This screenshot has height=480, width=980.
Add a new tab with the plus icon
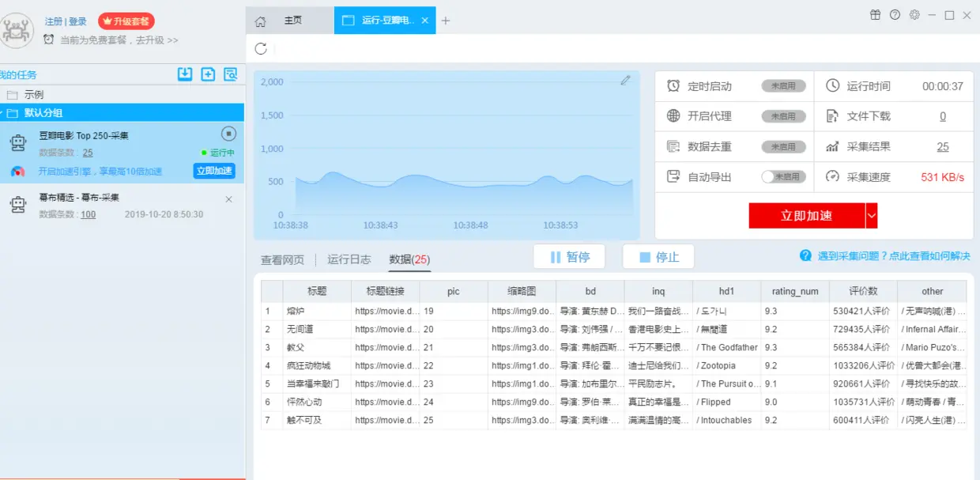coord(446,21)
